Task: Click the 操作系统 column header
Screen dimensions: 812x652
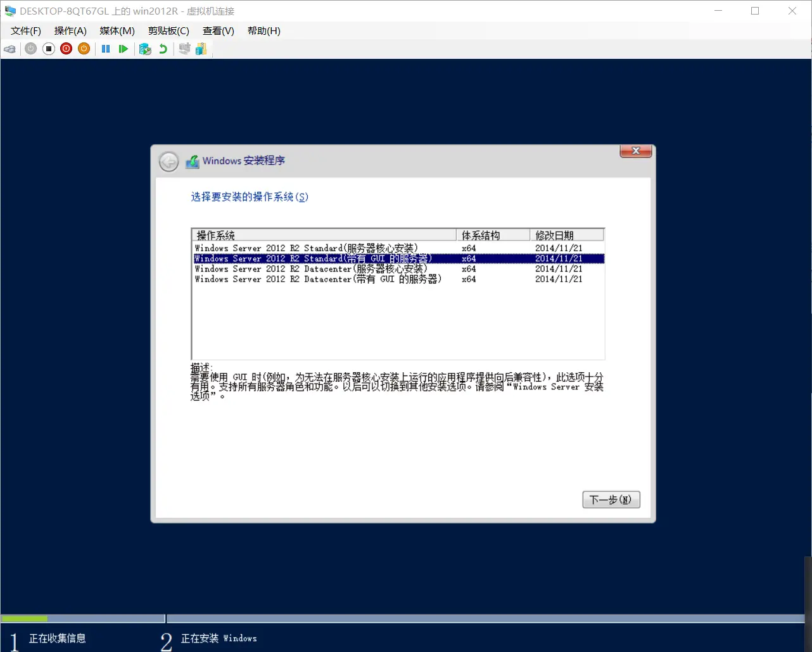Action: (324, 235)
